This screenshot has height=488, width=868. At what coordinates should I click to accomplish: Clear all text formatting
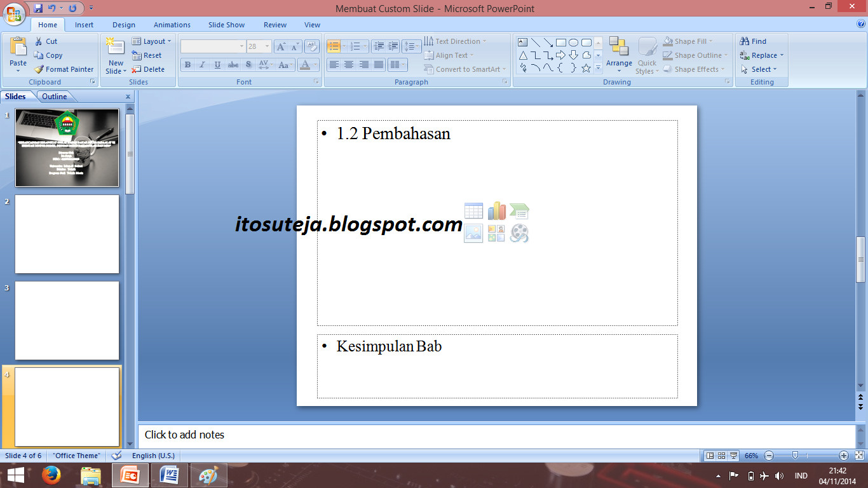(x=311, y=46)
